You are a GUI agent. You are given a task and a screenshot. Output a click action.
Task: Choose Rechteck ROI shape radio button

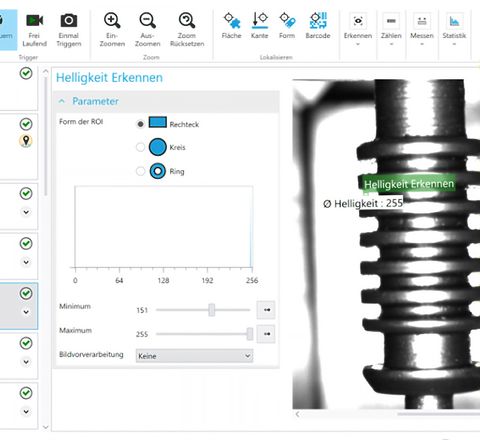click(x=140, y=124)
